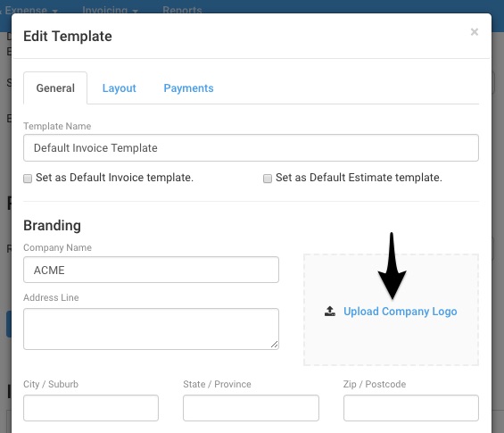Image resolution: width=504 pixels, height=433 pixels.
Task: Click into the Address Line text area
Action: [x=151, y=329]
